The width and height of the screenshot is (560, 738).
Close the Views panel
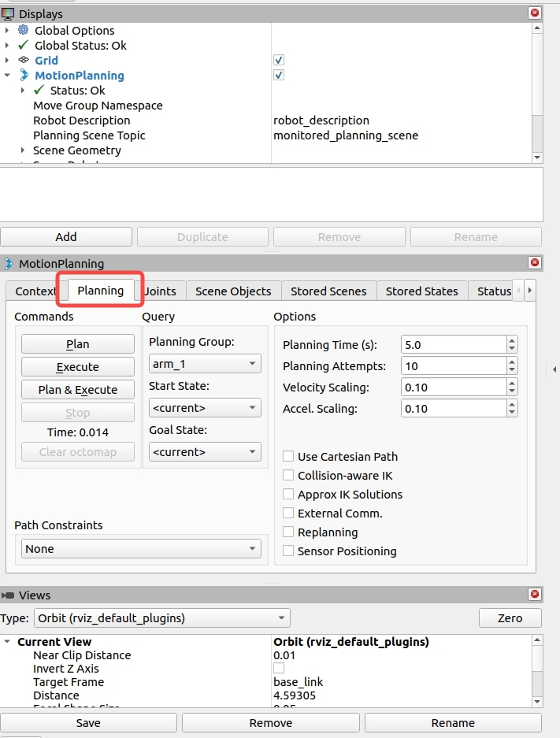(535, 594)
